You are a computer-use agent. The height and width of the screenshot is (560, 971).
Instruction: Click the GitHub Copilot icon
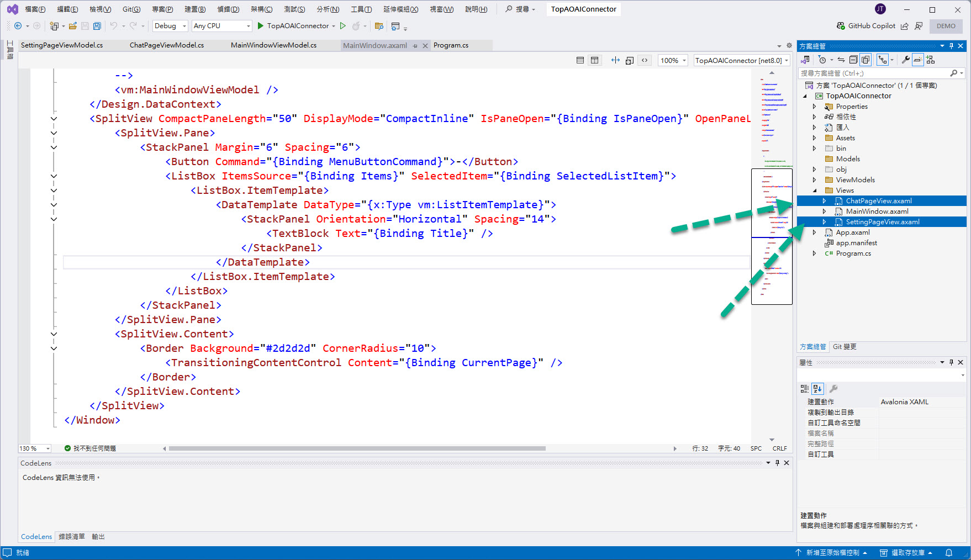click(x=841, y=26)
